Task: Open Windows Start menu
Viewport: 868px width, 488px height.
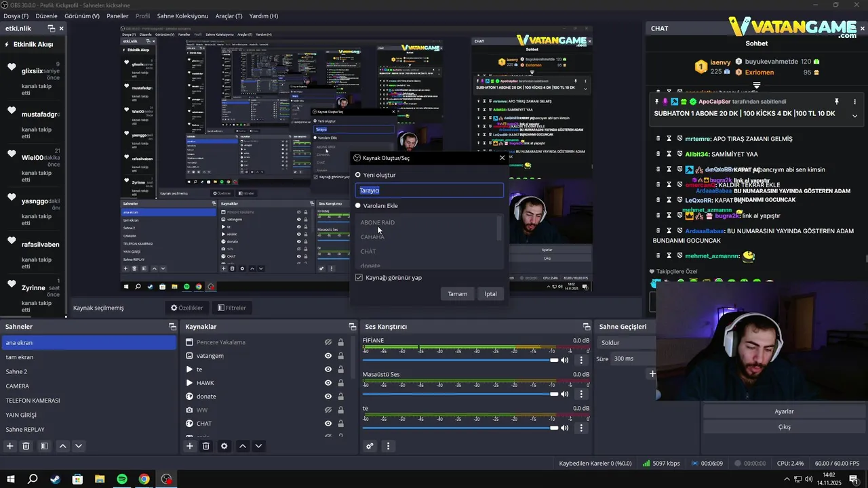Action: tap(10, 479)
